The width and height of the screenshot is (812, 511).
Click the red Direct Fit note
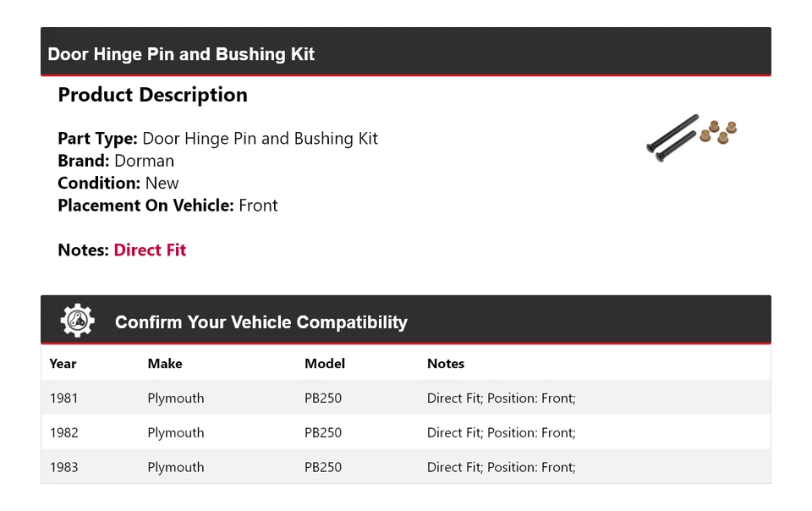pyautogui.click(x=150, y=250)
